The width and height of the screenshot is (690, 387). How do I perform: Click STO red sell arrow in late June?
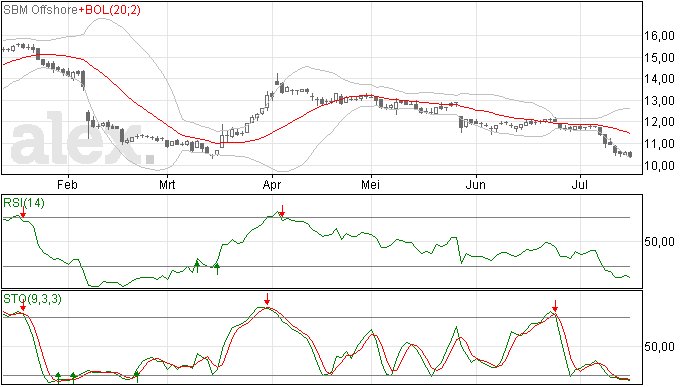tap(555, 306)
